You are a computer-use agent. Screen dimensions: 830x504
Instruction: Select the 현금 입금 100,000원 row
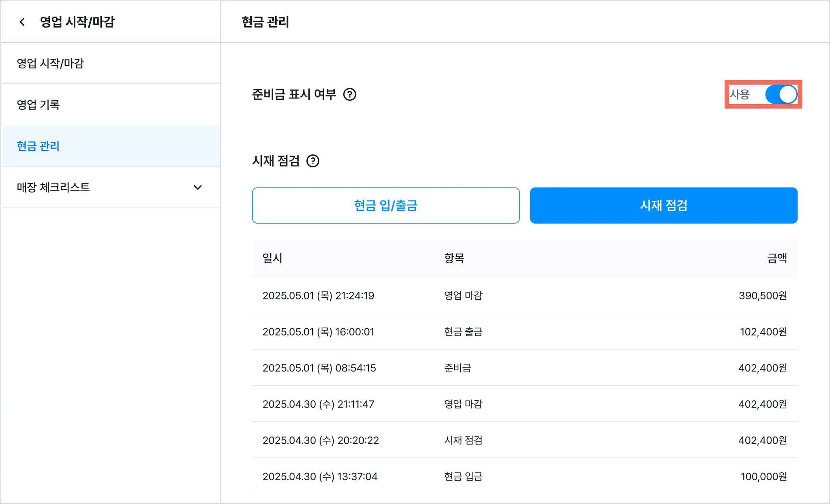524,476
